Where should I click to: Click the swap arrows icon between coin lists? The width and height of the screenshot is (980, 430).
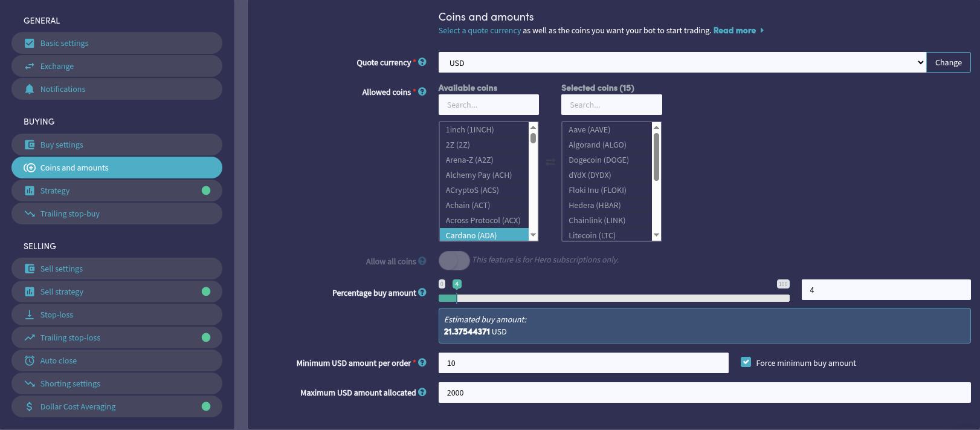point(550,162)
